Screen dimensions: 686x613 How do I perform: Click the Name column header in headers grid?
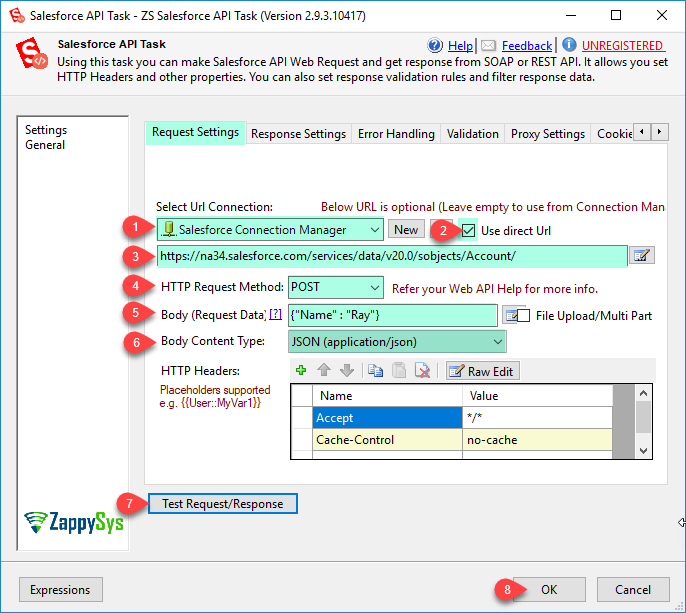tap(387, 396)
